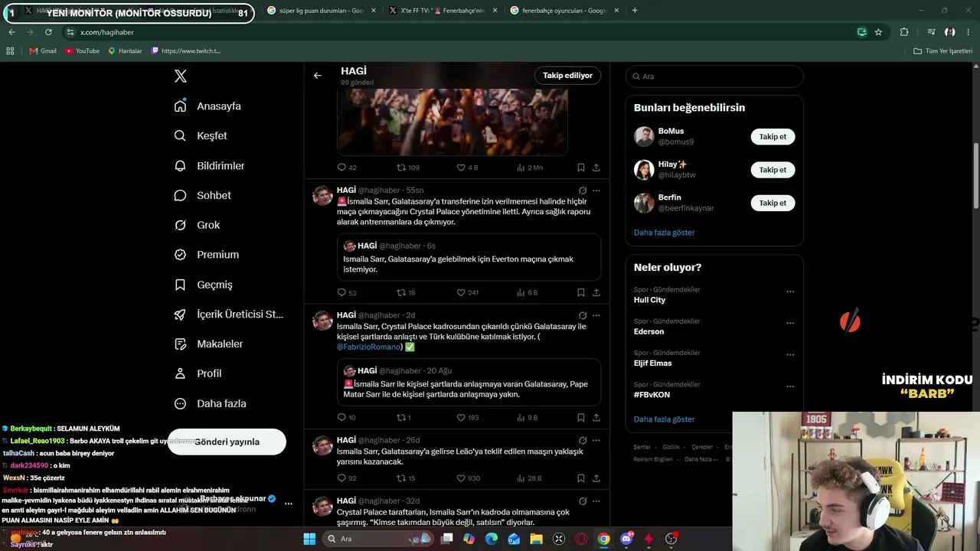Open Discord from the taskbar
Screen dimensions: 980x551
[x=627, y=539]
